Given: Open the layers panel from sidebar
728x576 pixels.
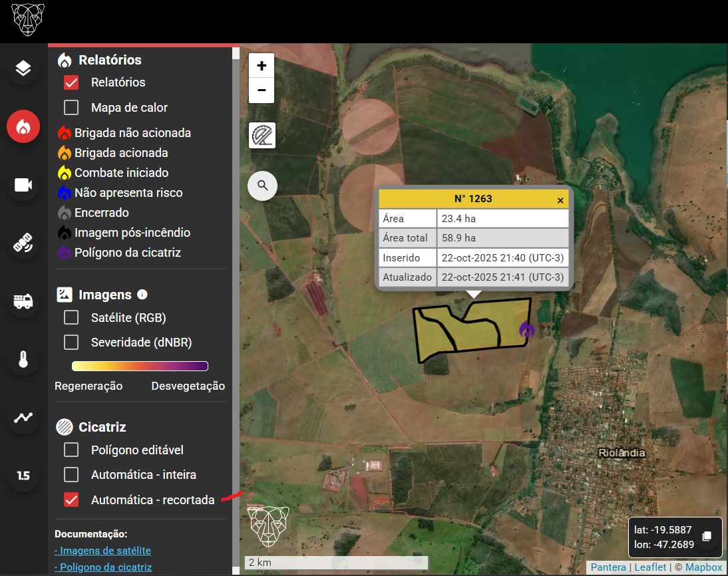Looking at the screenshot, I should coord(23,69).
